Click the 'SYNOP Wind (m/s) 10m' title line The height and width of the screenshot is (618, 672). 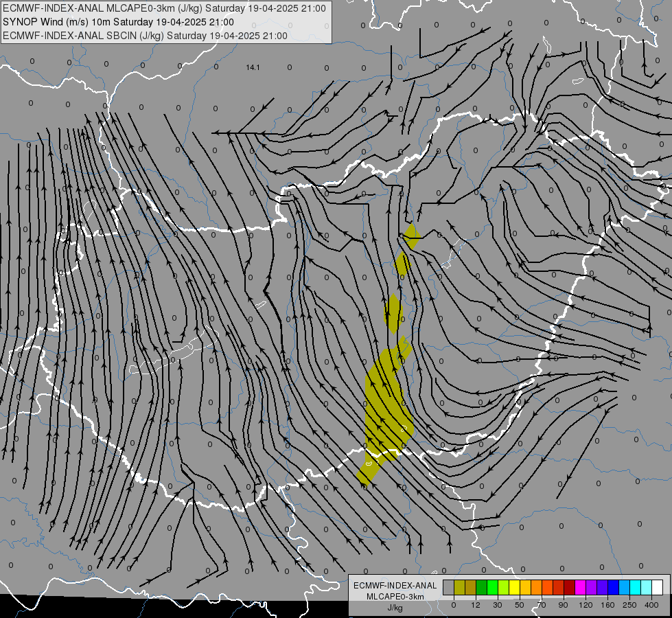click(x=118, y=22)
